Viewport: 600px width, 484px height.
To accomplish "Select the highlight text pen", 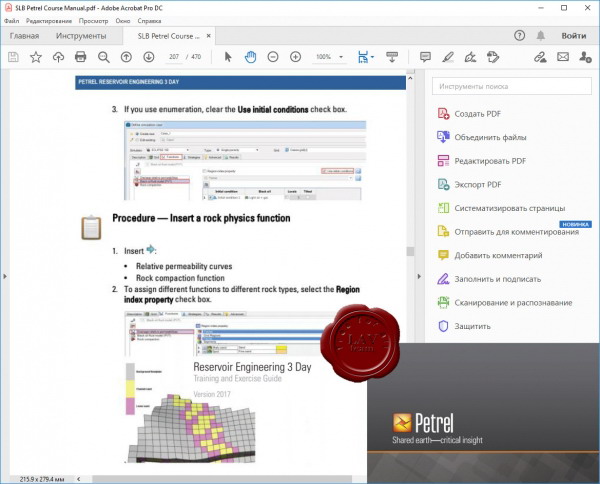I will (x=448, y=57).
